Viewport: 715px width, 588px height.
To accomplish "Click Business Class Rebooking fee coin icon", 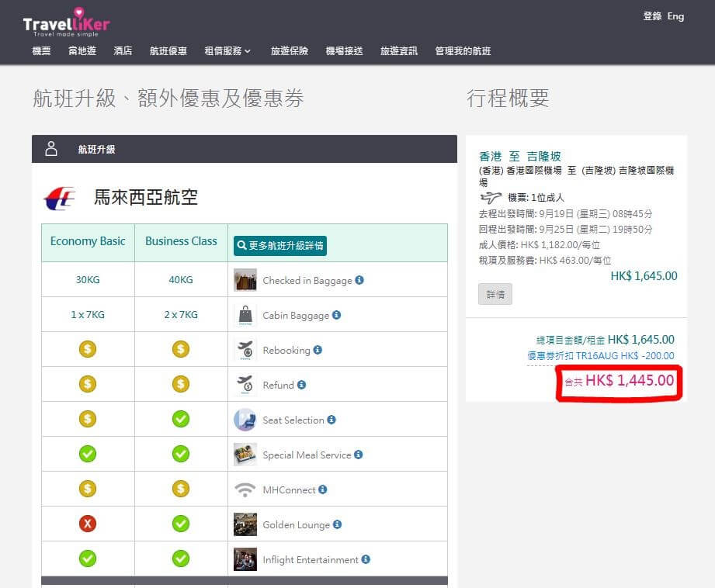I will [181, 349].
